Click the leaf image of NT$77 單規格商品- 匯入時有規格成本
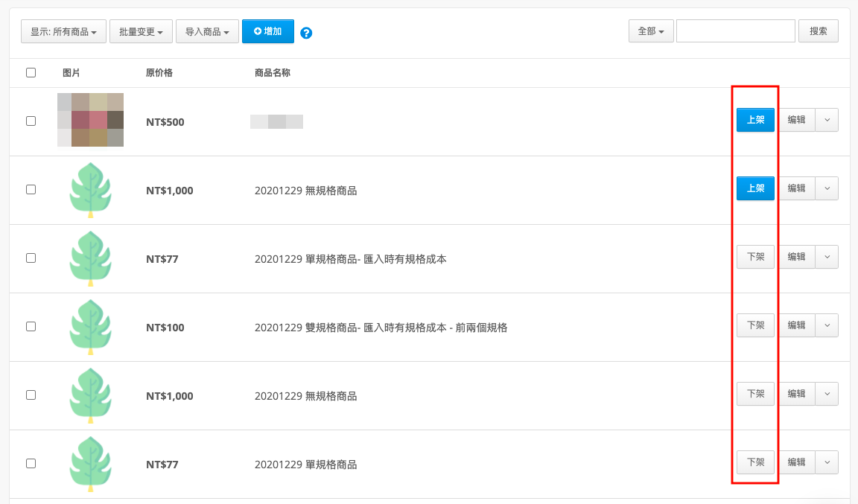This screenshot has width=858, height=504. pyautogui.click(x=91, y=258)
